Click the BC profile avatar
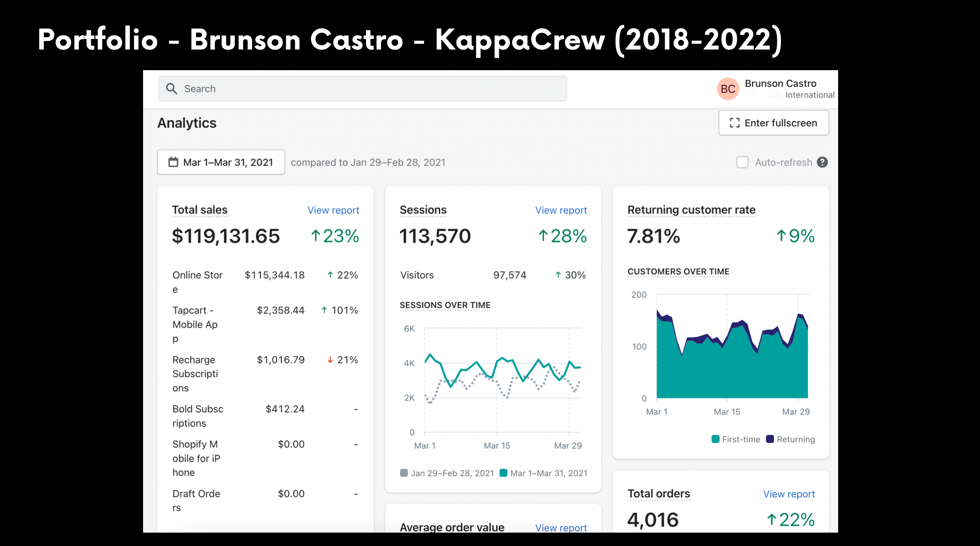Viewport: 980px width, 546px height. pyautogui.click(x=728, y=89)
